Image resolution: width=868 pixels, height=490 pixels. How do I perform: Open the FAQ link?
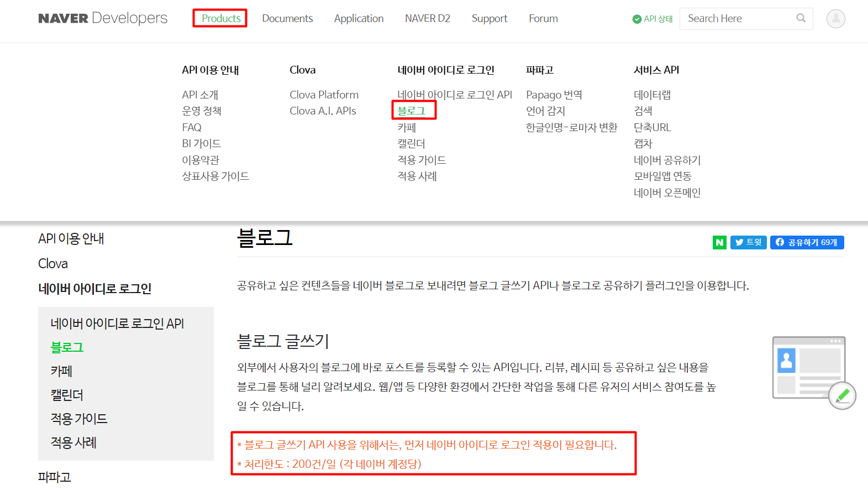point(192,127)
